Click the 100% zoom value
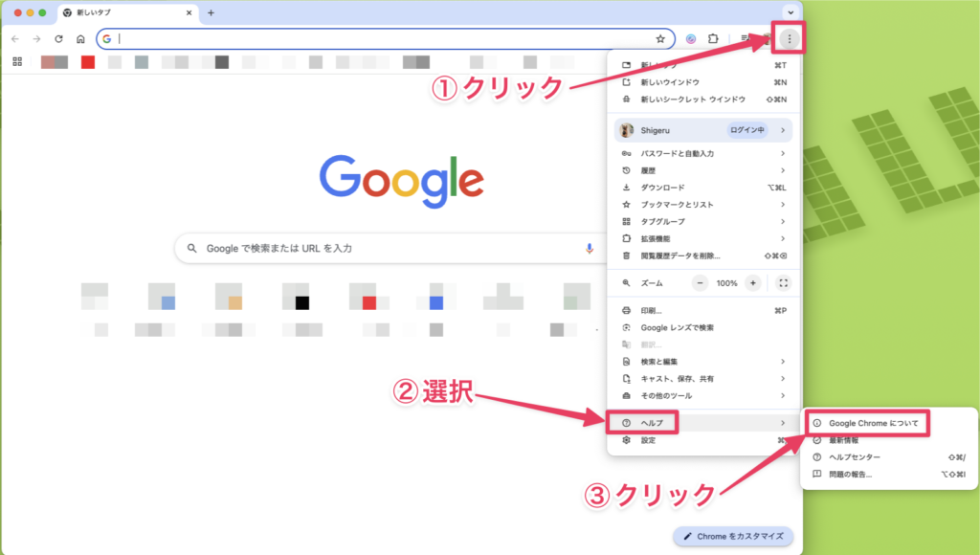 727,283
